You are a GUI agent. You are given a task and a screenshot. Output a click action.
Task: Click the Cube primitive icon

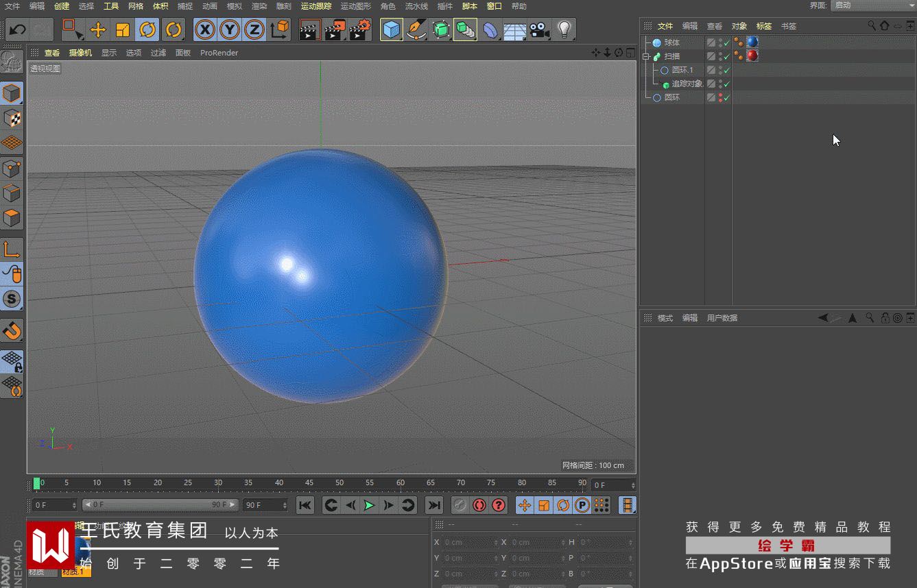pyautogui.click(x=391, y=29)
